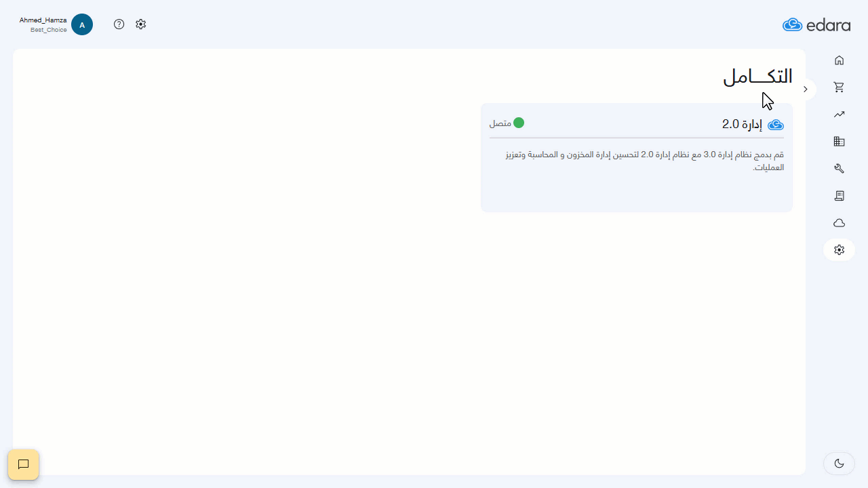This screenshot has width=868, height=488.
Task: Toggle dark mode moon button
Action: [839, 464]
